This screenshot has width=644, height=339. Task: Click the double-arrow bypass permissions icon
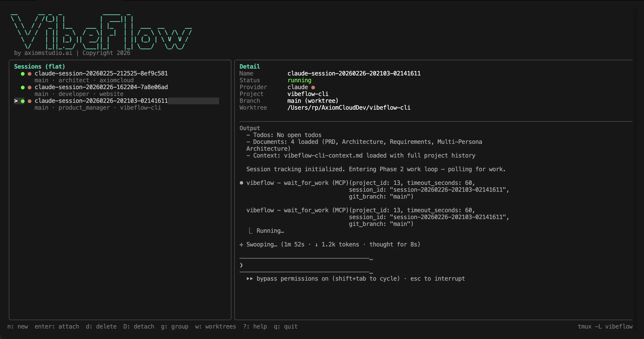250,279
